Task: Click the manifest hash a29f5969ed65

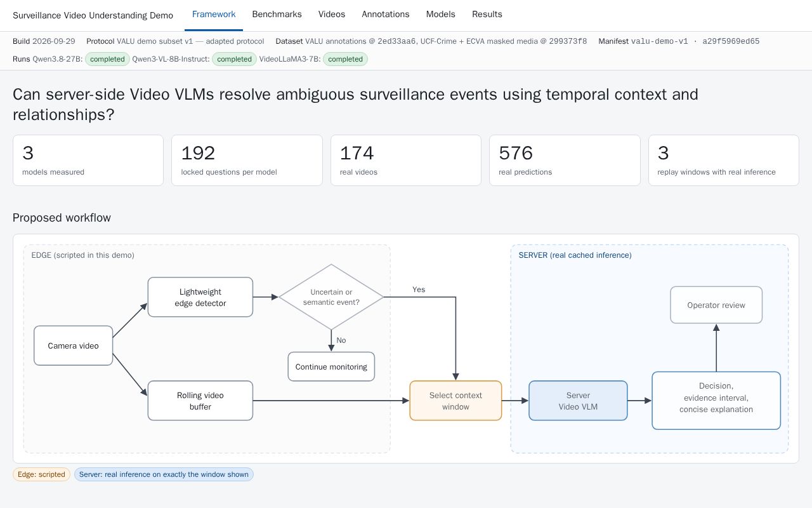Action: point(731,41)
